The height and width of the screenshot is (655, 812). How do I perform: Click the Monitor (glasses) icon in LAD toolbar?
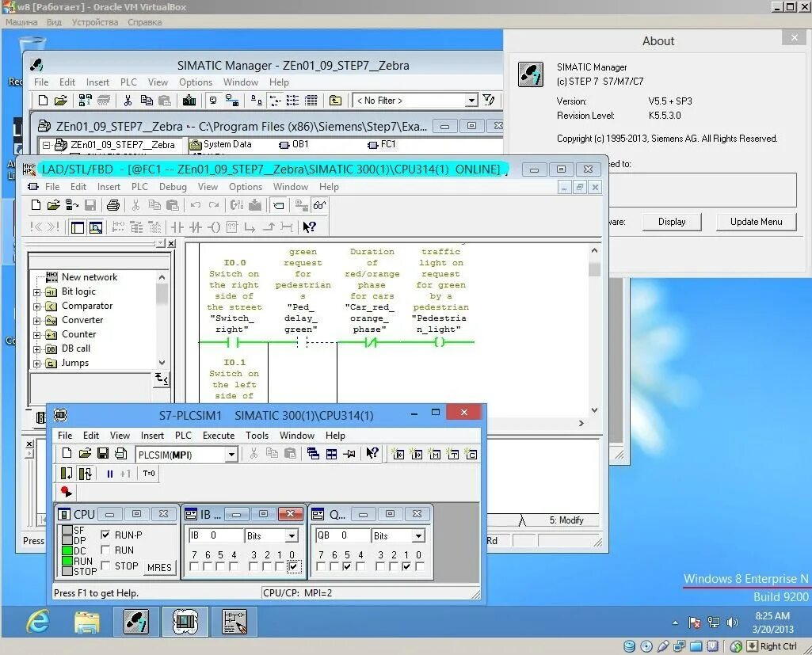click(x=319, y=206)
